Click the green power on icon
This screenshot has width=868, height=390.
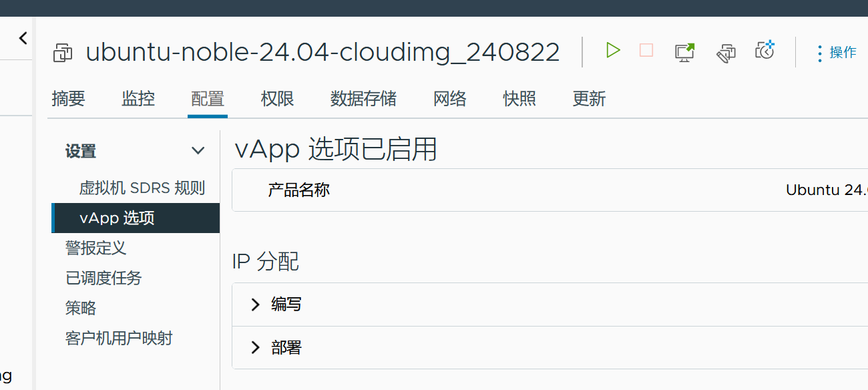point(612,51)
